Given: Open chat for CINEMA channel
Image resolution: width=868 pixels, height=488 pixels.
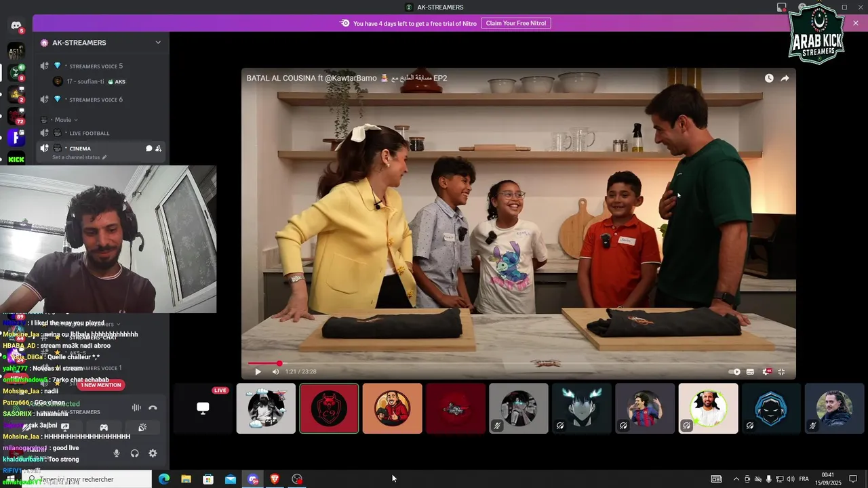Looking at the screenshot, I should (x=149, y=148).
